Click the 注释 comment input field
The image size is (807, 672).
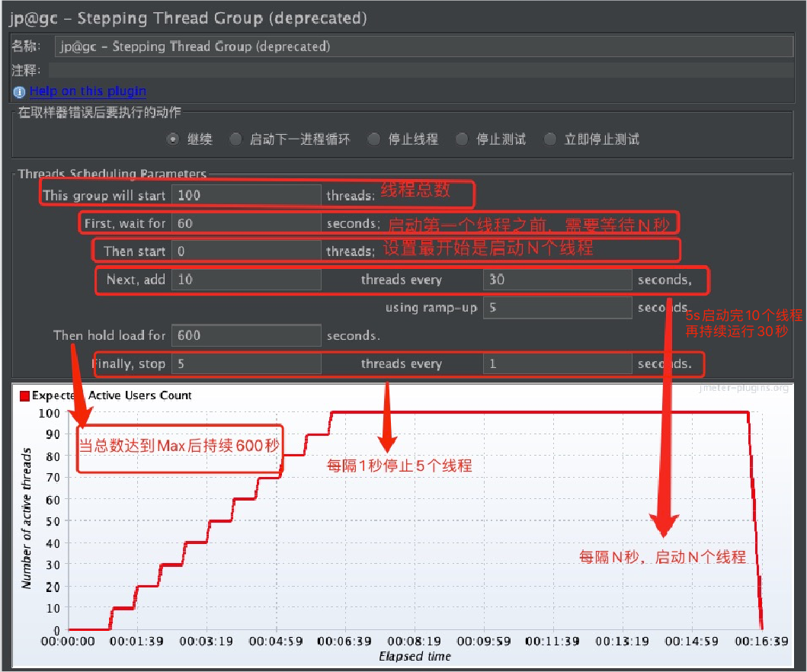click(421, 70)
